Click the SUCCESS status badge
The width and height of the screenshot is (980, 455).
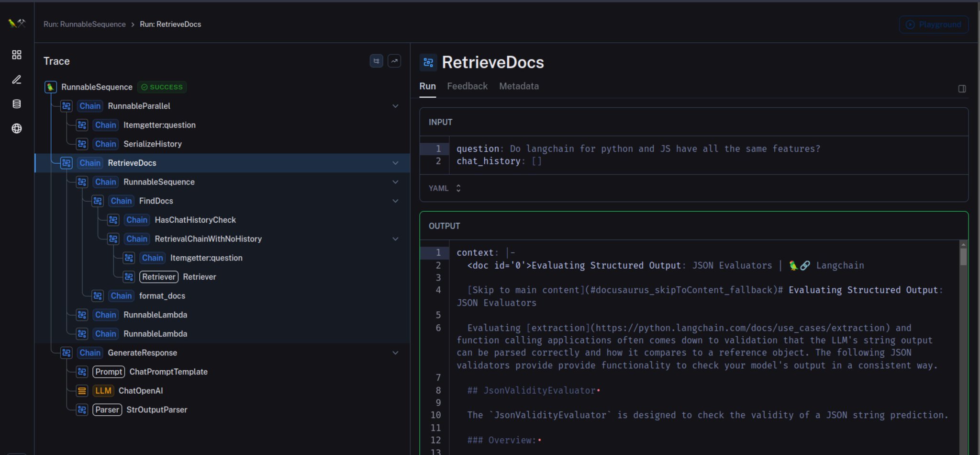click(162, 87)
